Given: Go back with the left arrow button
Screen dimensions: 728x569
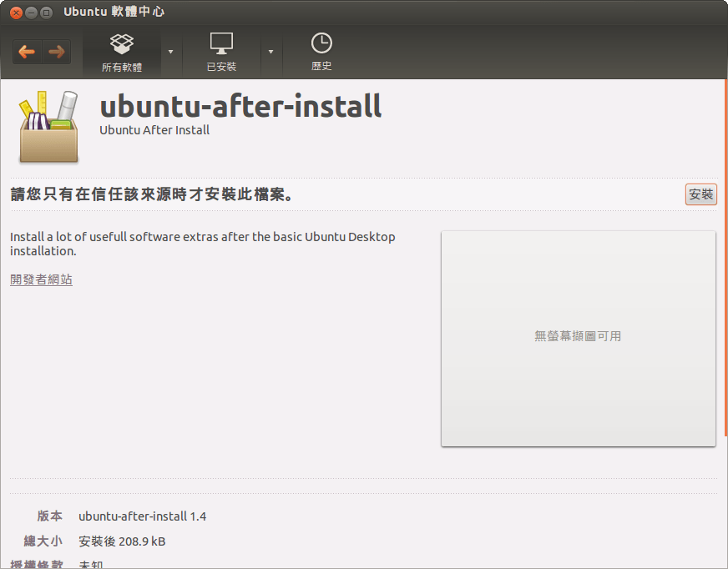Looking at the screenshot, I should 27,52.
